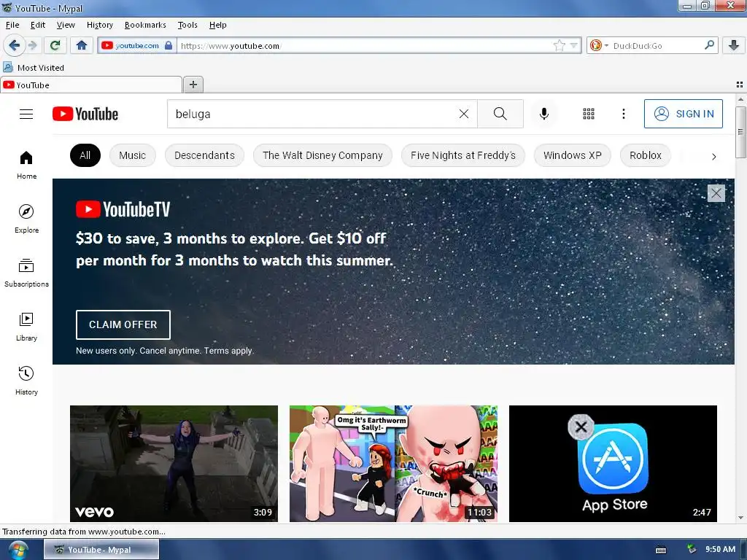
Task: Go to browser Home page icon
Action: (82, 46)
